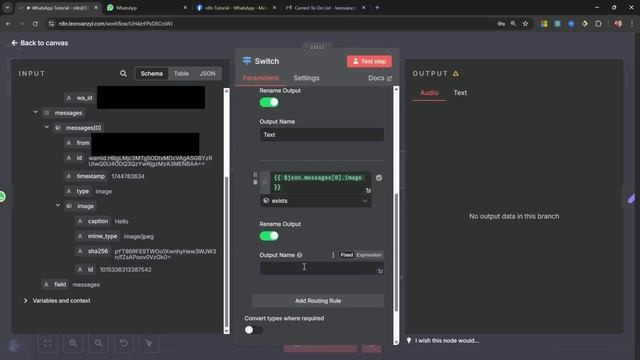This screenshot has height=360, width=640.
Task: Select the caption field
Action: tap(93, 221)
